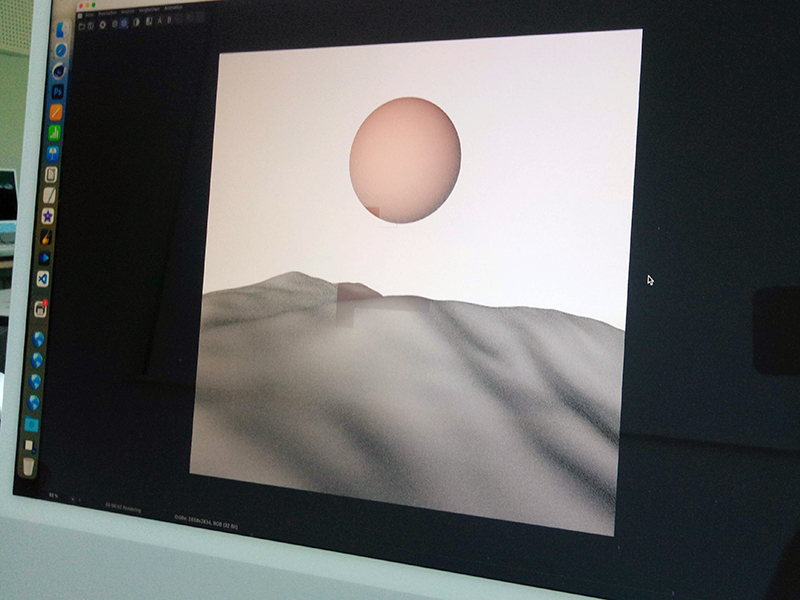The height and width of the screenshot is (600, 800).
Task: Switch to Cinema 4D in the dock
Action: (59, 70)
